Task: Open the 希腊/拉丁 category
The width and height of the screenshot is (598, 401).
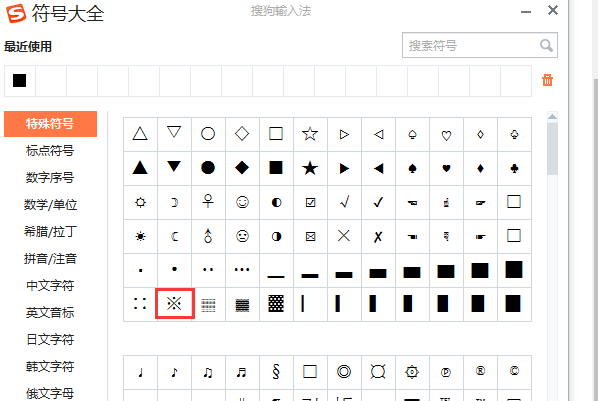Action: 50,232
